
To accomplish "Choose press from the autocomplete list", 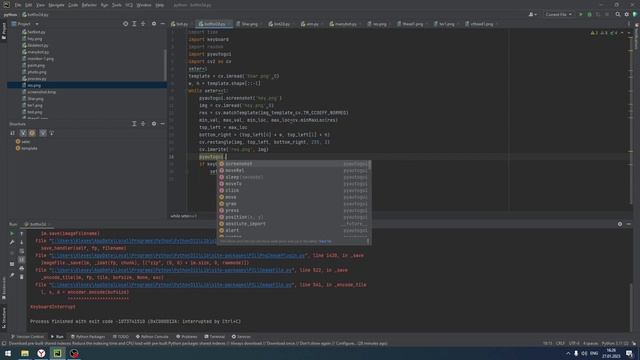I will pos(294,211).
